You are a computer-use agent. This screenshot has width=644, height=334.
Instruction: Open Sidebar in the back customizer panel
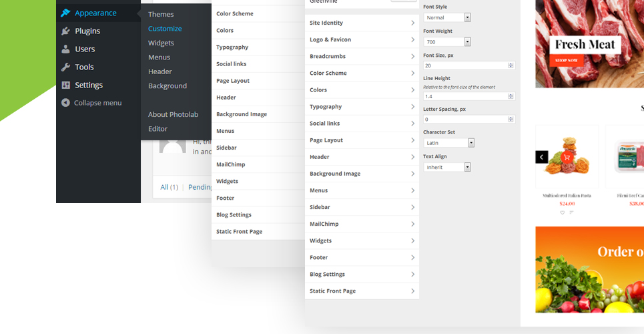click(258, 148)
